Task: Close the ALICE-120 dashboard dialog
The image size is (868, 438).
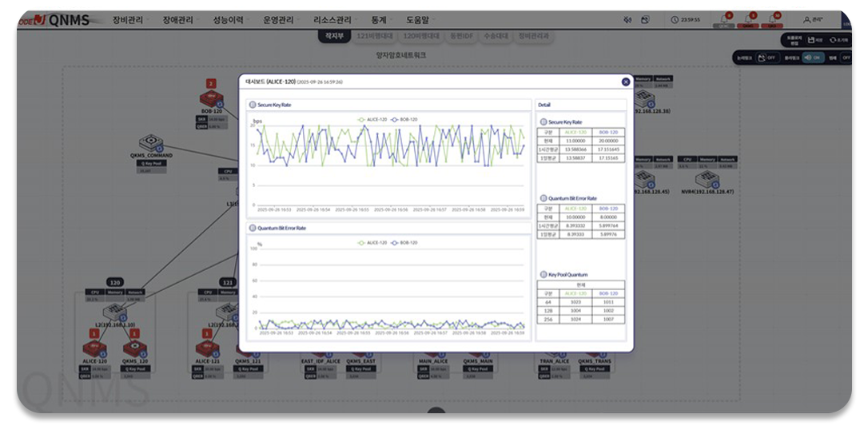Action: (x=626, y=82)
